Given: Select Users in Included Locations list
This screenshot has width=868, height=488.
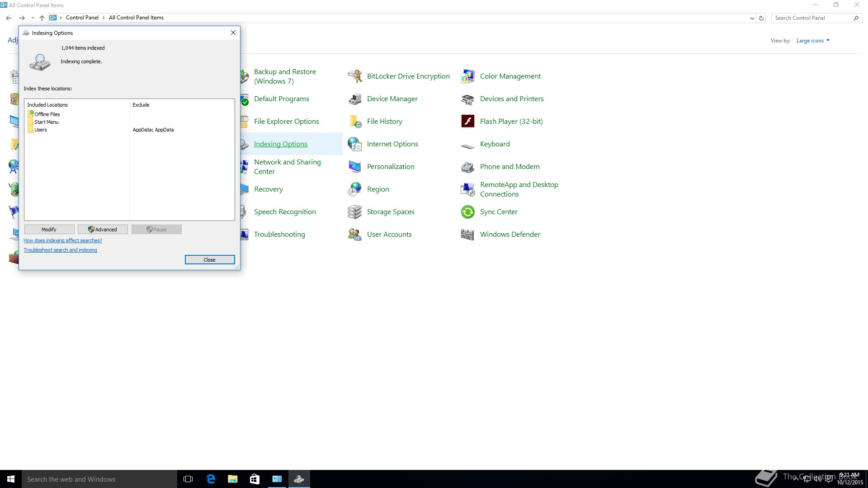Looking at the screenshot, I should click(x=41, y=130).
